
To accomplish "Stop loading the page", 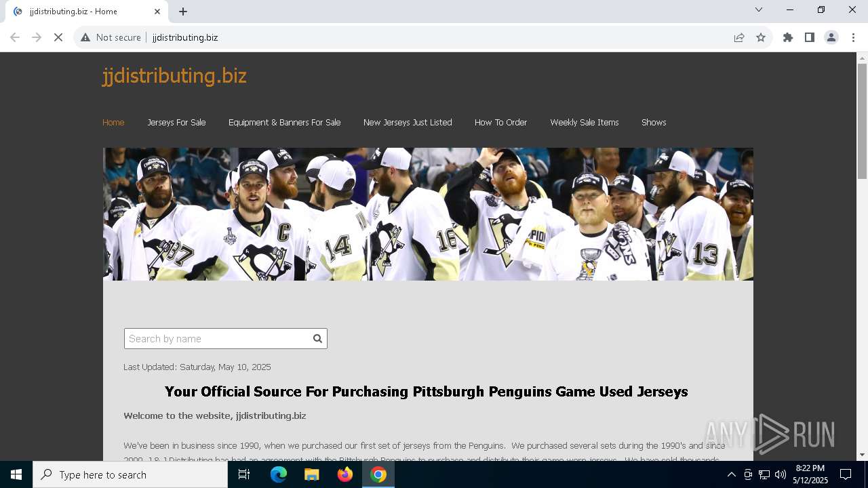I will (x=58, y=37).
